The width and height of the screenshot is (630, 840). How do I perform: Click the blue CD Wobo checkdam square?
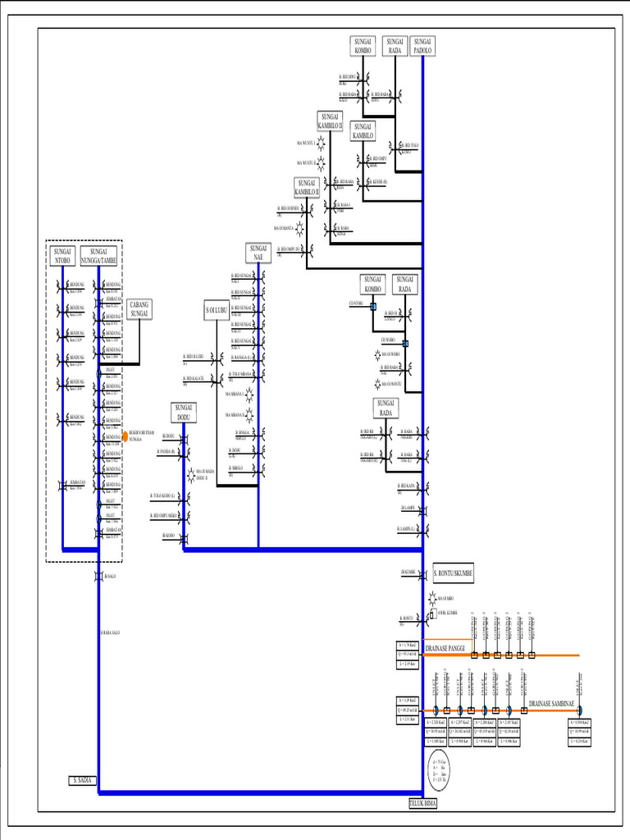(x=405, y=344)
